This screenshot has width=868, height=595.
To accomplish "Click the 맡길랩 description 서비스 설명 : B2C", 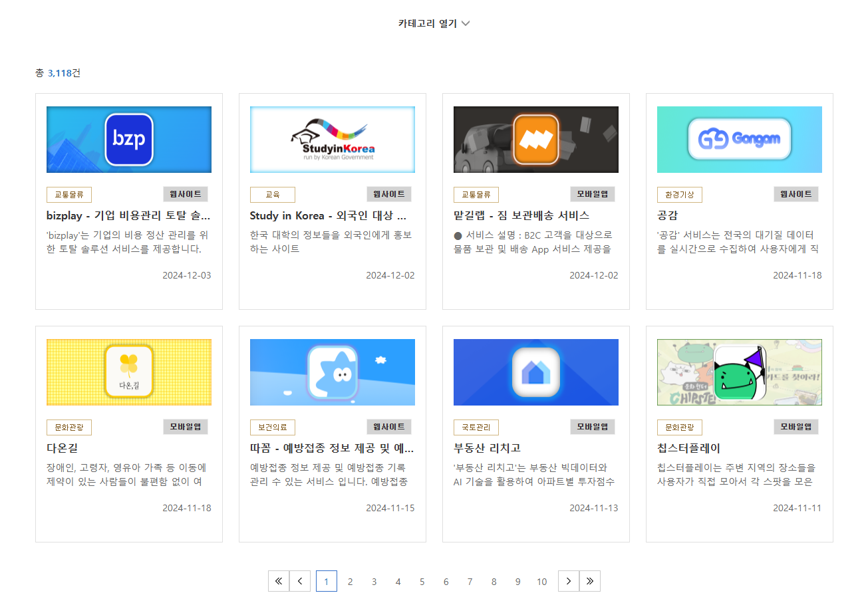I will pyautogui.click(x=533, y=242).
